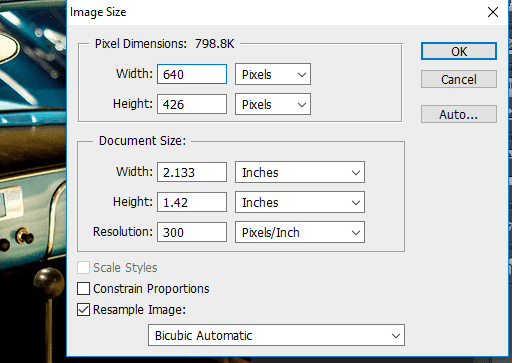Click the Cancel button
The image size is (512, 363).
459,79
